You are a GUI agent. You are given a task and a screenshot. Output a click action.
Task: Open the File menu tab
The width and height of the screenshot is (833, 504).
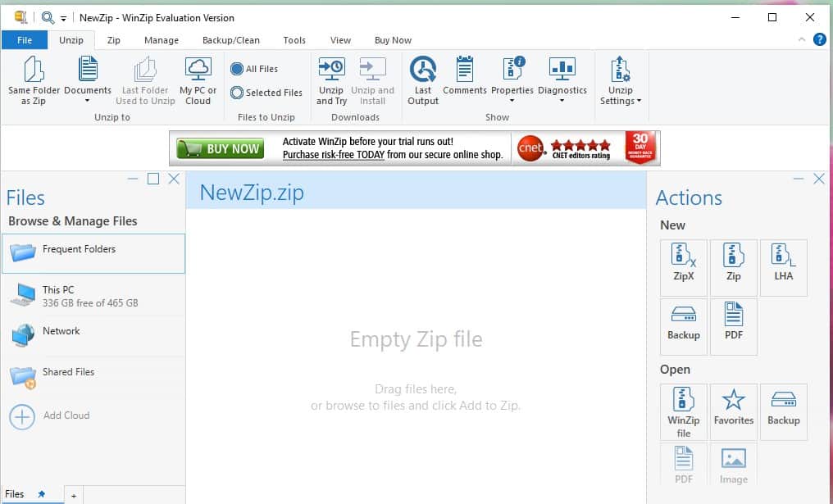point(25,40)
